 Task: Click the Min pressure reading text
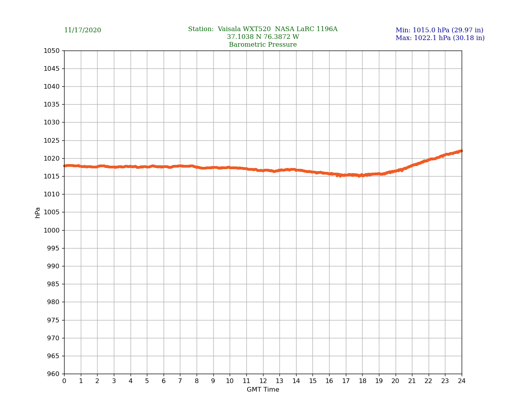pos(439,30)
